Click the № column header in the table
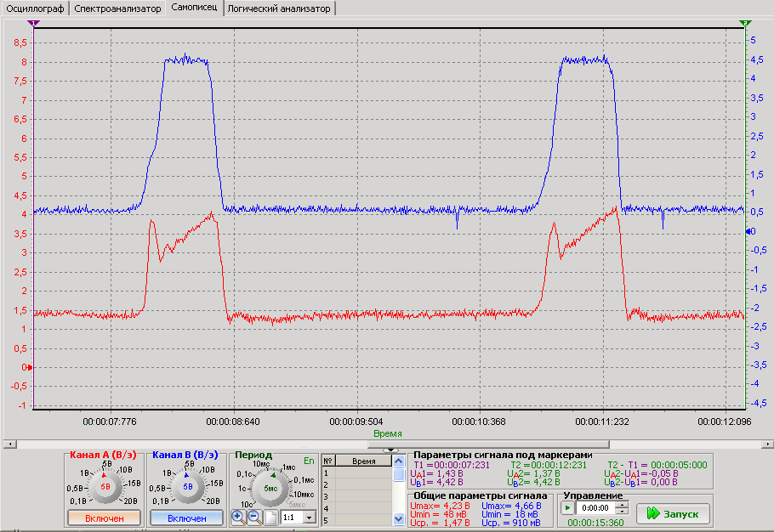This screenshot has height=532, width=774. coord(328,461)
